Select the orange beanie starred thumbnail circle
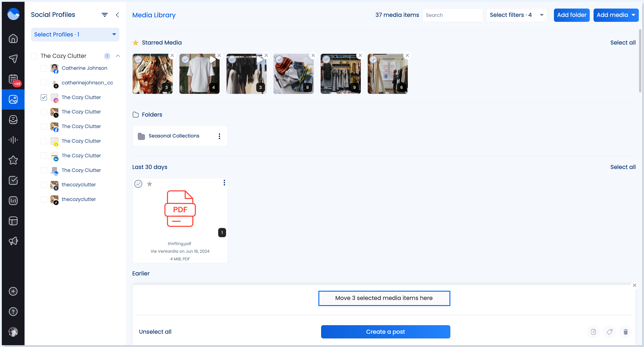Image resolution: width=644 pixels, height=347 pixels. click(x=279, y=59)
